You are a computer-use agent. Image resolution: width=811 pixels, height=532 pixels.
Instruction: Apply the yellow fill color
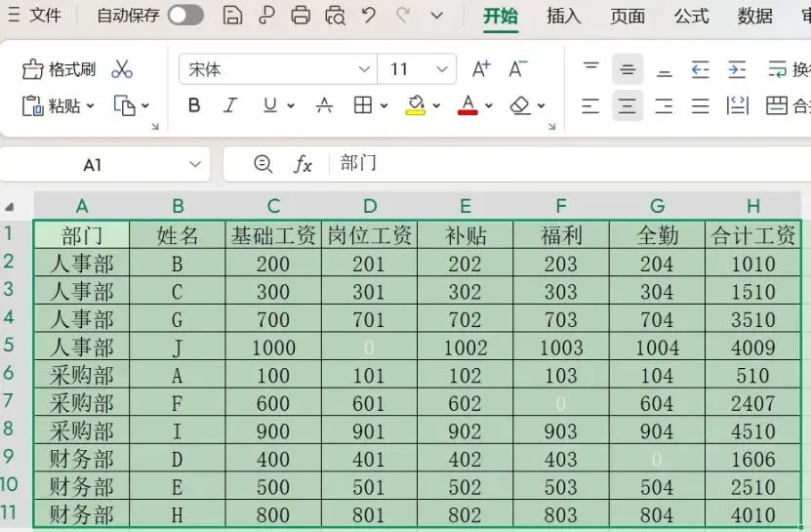(x=416, y=105)
